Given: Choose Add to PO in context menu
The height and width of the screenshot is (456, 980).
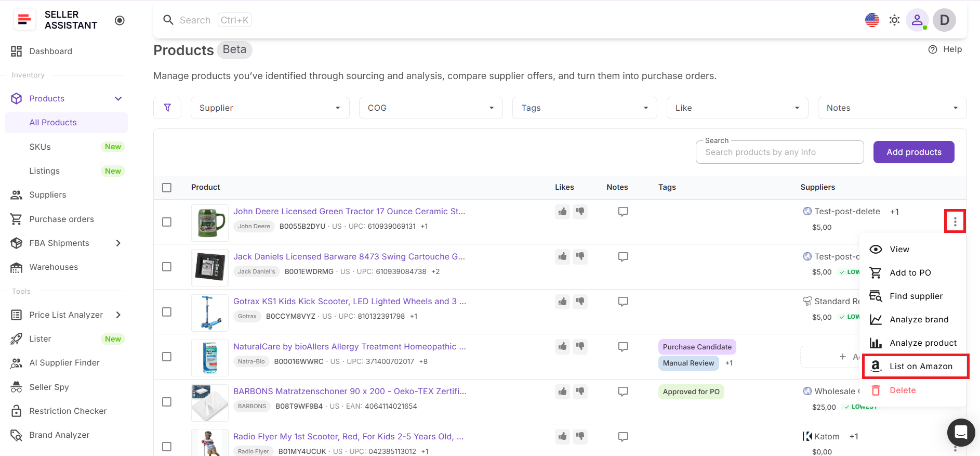Looking at the screenshot, I should point(913,273).
